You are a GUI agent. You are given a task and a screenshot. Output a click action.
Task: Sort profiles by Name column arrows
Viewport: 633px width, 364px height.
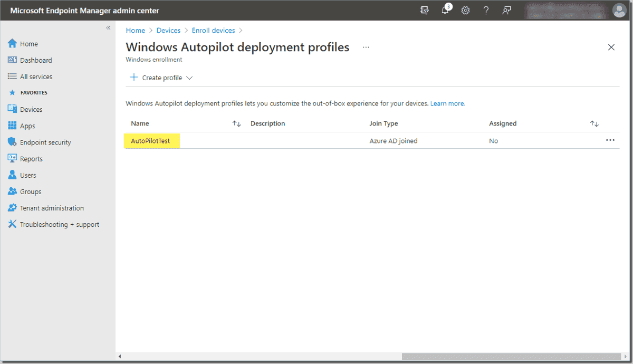point(237,123)
